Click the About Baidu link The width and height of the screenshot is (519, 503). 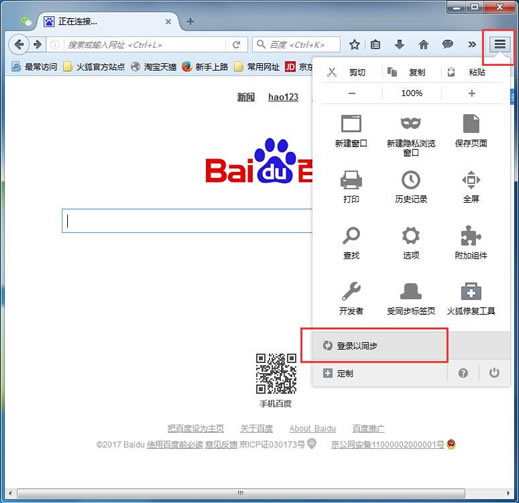312,428
